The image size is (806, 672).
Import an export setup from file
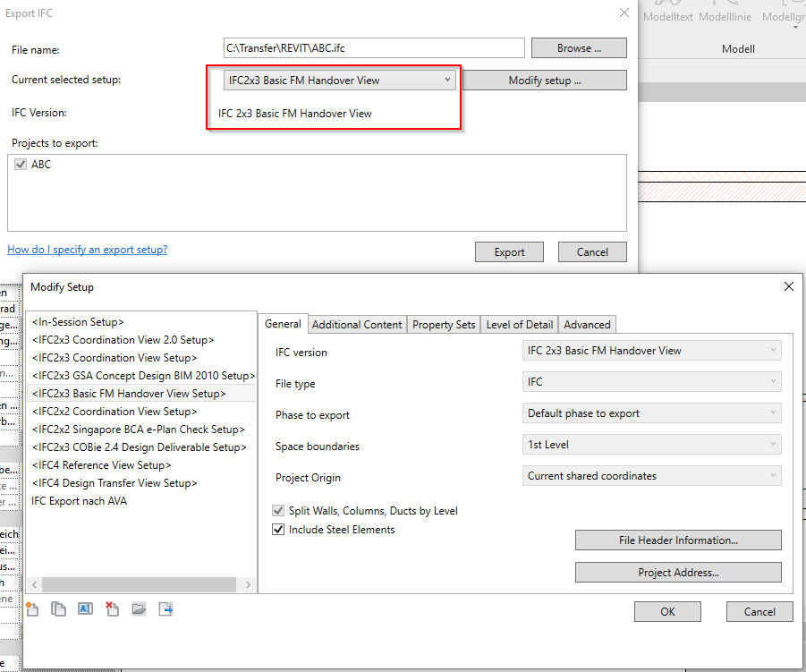[x=139, y=608]
